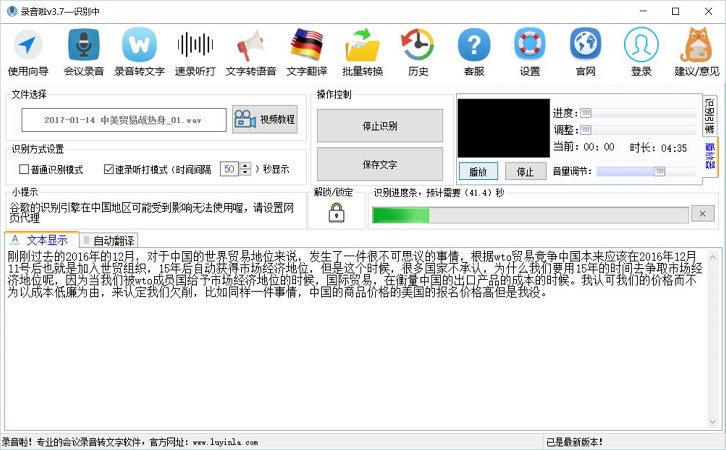The height and width of the screenshot is (450, 726).
Task: Open 录音转文字 tool
Action: 139,46
